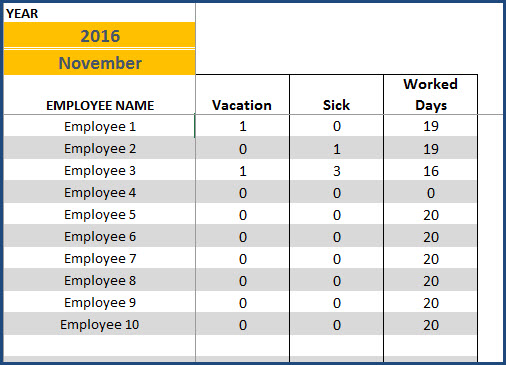Screen dimensions: 506x365
Task: Click Employee 4's Sick value
Action: pos(337,192)
